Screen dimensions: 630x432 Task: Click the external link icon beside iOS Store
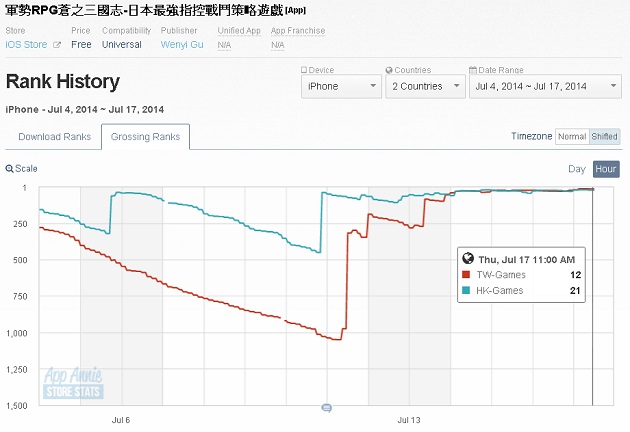coord(57,45)
